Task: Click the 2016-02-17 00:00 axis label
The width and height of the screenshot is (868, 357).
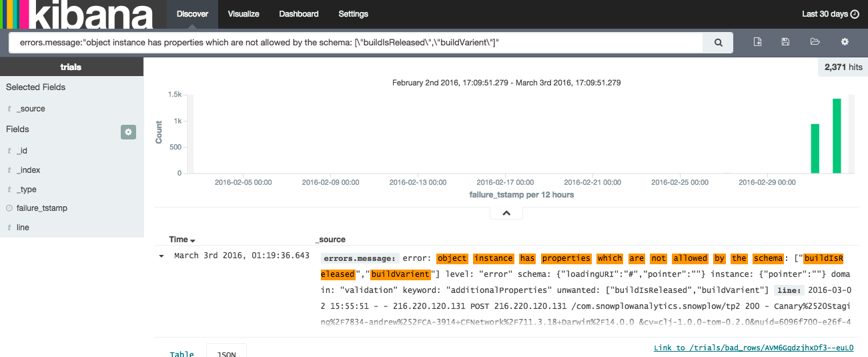Action: pos(505,182)
